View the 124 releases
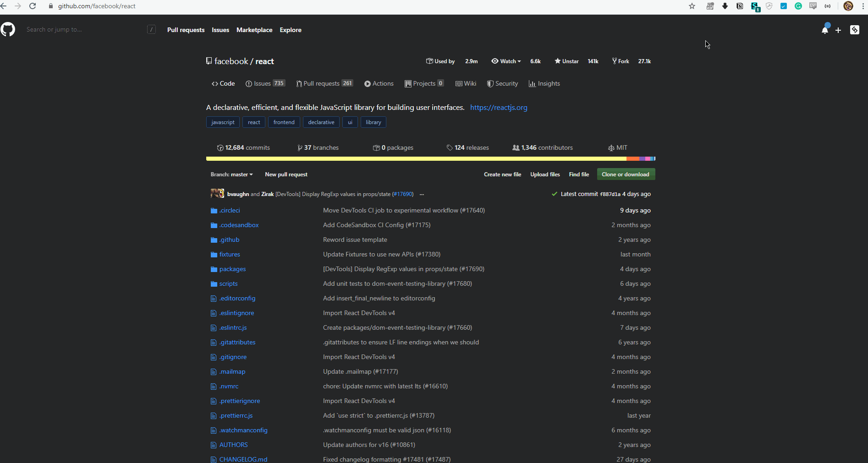This screenshot has height=463, width=868. tap(467, 148)
